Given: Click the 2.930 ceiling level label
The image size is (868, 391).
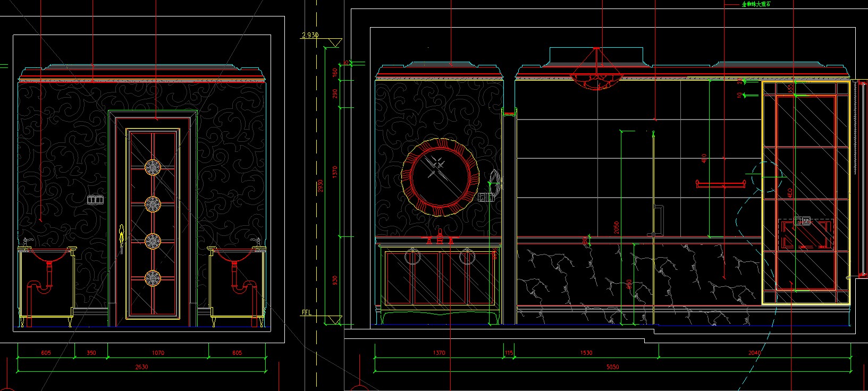Looking at the screenshot, I should click(310, 35).
